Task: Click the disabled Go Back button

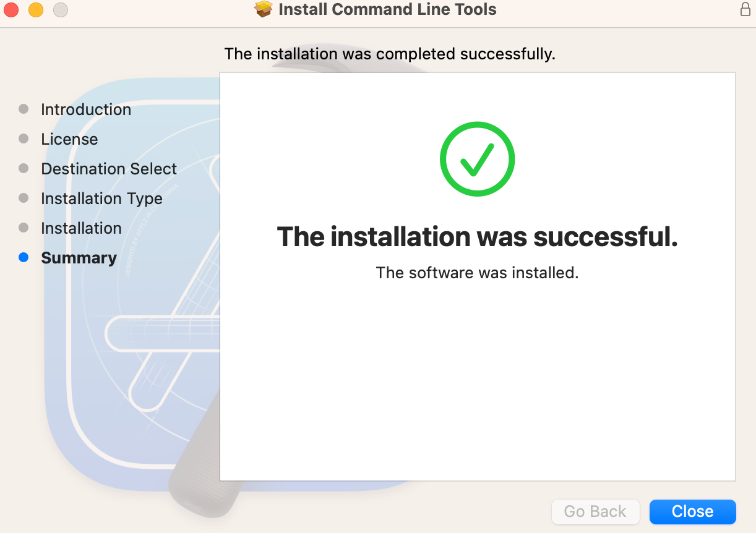Action: (x=595, y=511)
